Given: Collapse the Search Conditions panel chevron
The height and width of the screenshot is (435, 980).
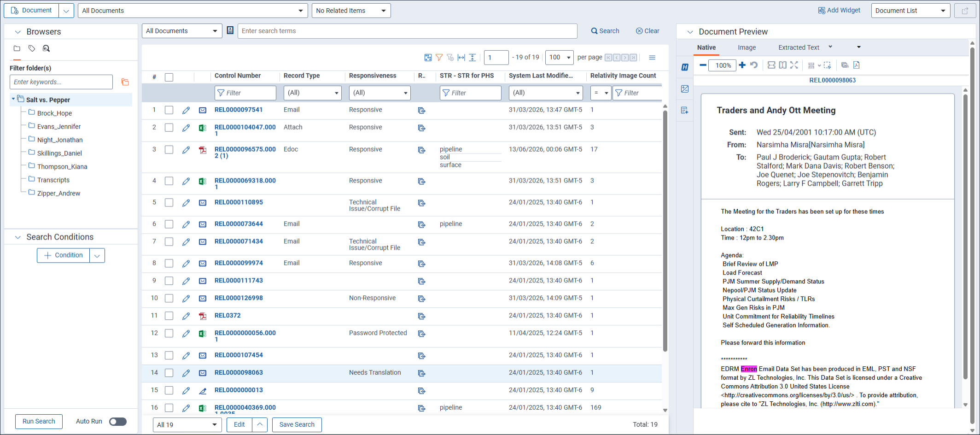Looking at the screenshot, I should (x=18, y=237).
